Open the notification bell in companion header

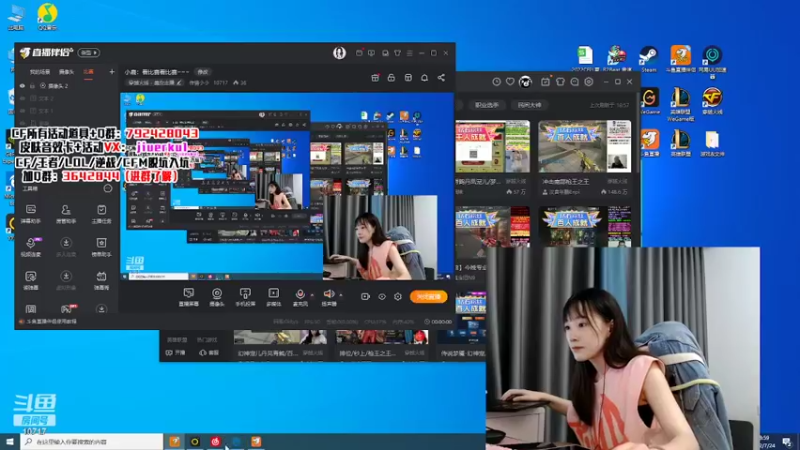tap(424, 78)
